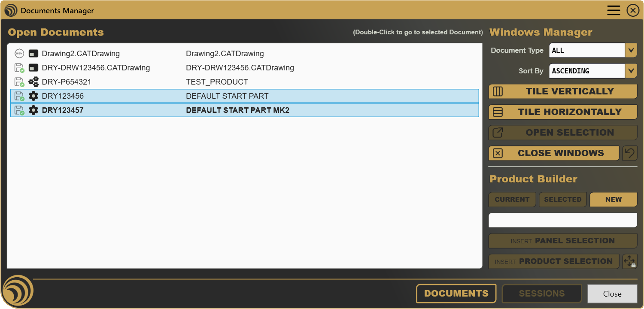
Task: Click the Documents Manager logo in title bar
Action: click(x=11, y=10)
